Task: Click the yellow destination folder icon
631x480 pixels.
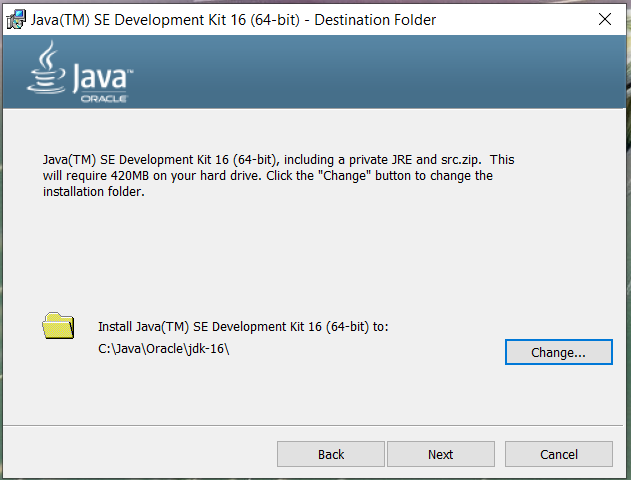Action: [x=58, y=325]
